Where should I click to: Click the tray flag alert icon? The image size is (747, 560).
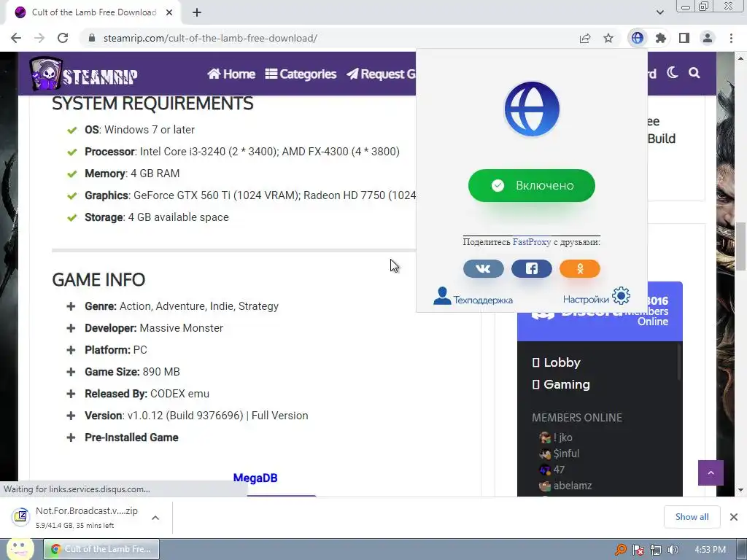tap(638, 550)
